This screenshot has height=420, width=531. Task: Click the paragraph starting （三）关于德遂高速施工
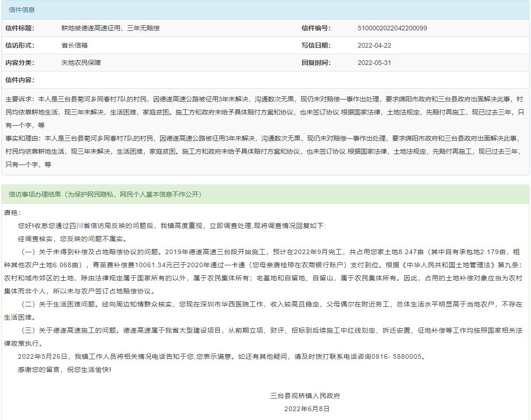(x=263, y=337)
